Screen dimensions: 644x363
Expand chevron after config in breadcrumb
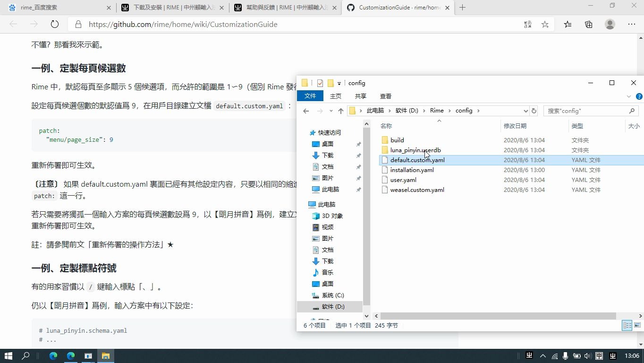coord(478,111)
